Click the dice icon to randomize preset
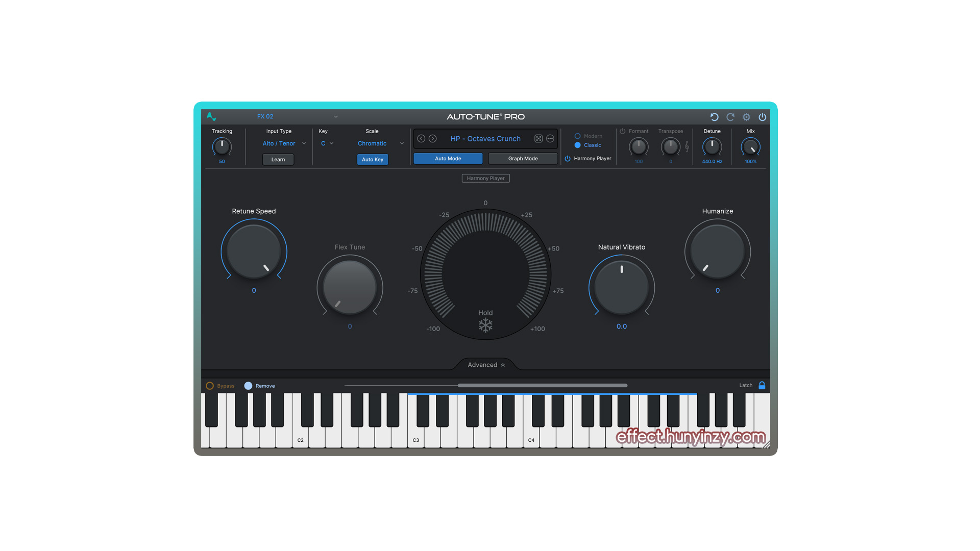 [x=539, y=138]
